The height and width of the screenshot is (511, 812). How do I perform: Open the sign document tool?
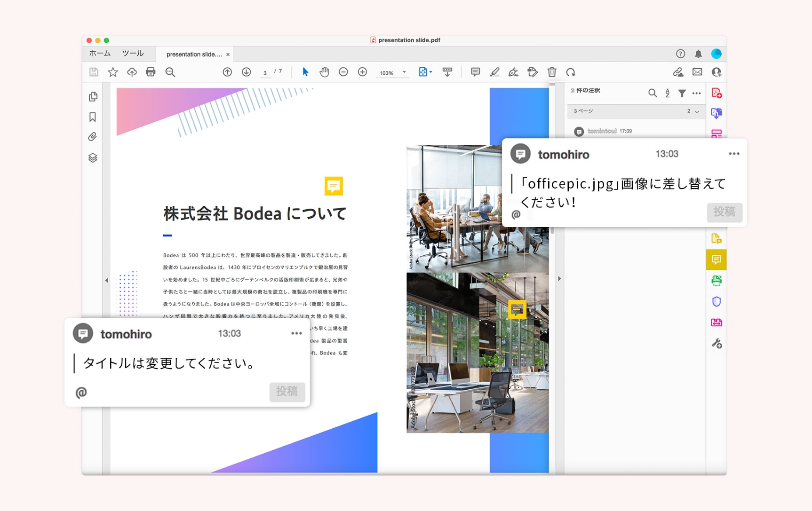click(x=513, y=72)
